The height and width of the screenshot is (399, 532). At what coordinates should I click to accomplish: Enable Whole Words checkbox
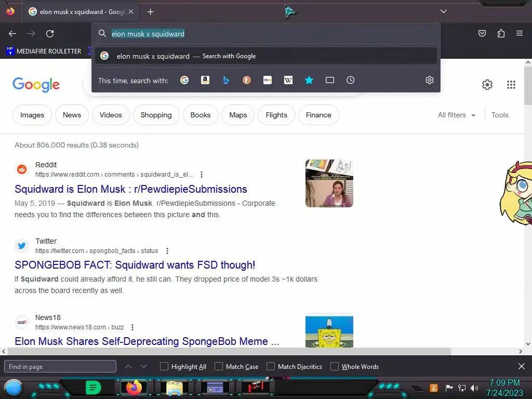point(335,366)
